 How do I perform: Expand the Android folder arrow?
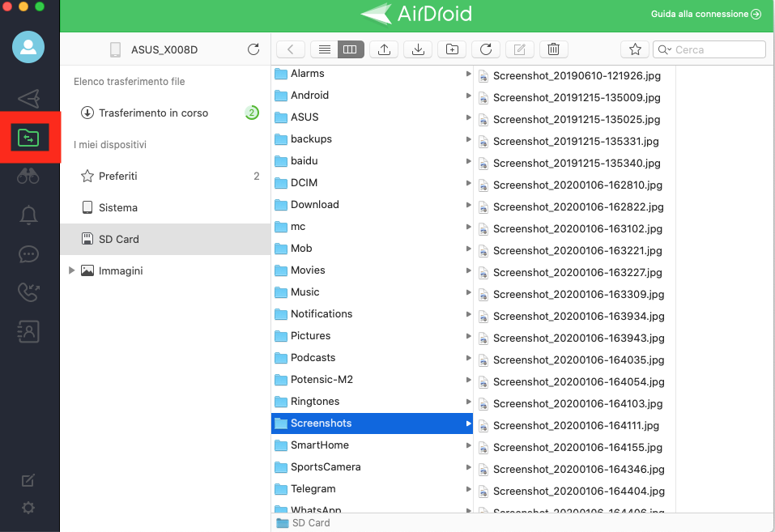click(468, 96)
